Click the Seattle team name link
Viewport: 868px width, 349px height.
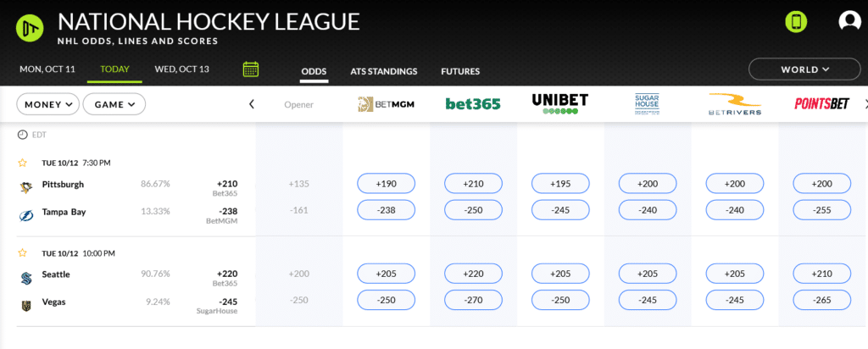tap(56, 274)
